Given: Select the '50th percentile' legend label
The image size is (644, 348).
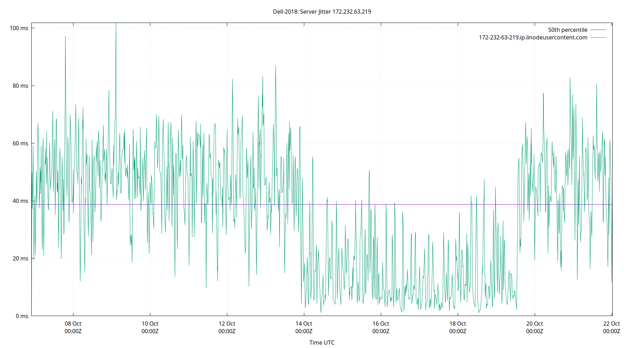Looking at the screenshot, I should click(568, 30).
